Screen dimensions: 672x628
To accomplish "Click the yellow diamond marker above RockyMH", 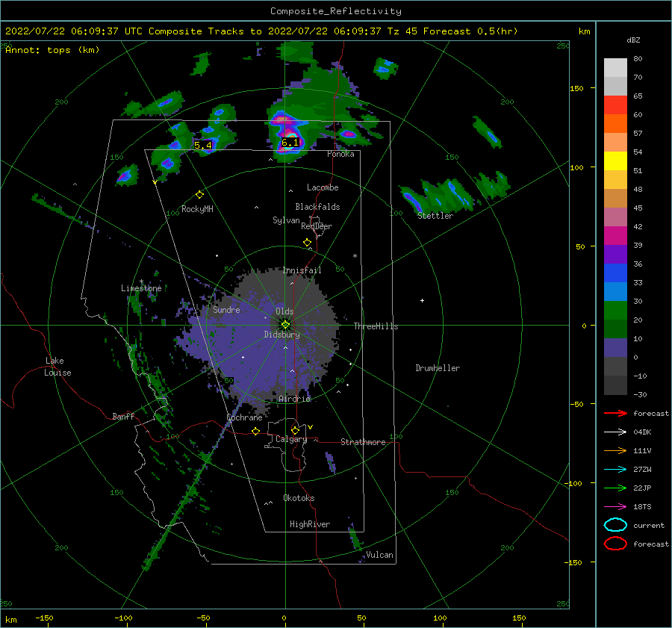I will pyautogui.click(x=199, y=195).
